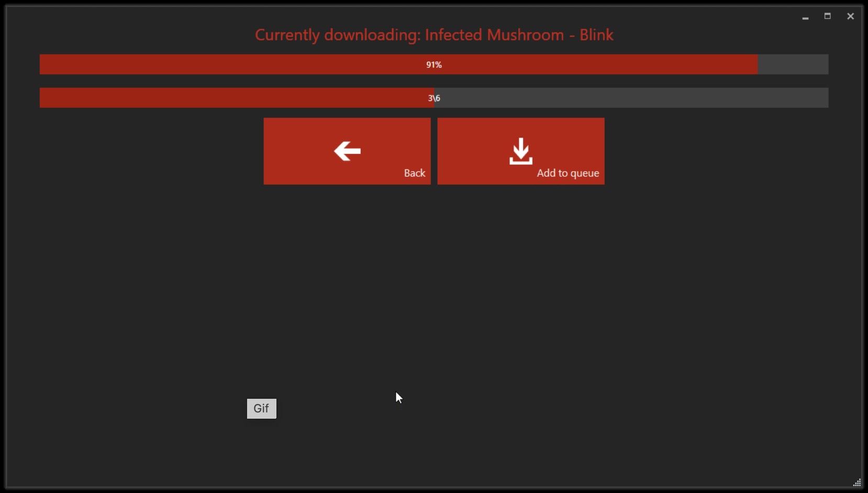Screen dimensions: 868x493
Task: Maximize the downloader window
Action: [x=828, y=16]
